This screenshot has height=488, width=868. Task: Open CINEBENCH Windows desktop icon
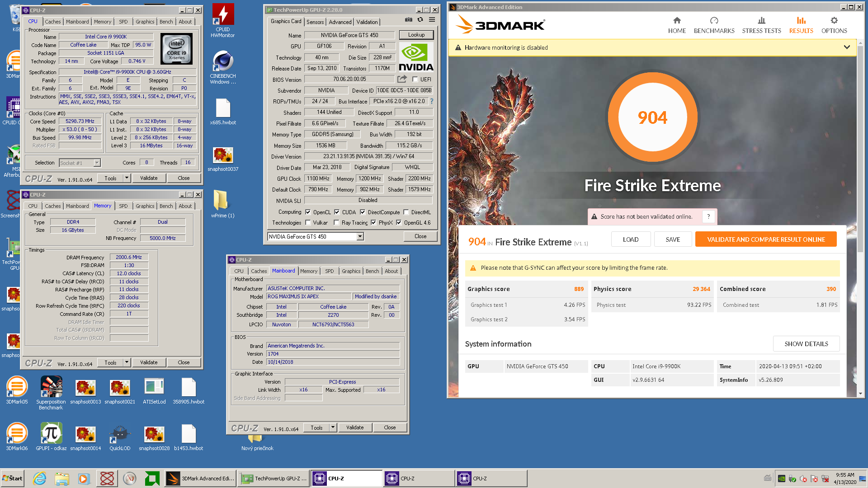click(223, 67)
